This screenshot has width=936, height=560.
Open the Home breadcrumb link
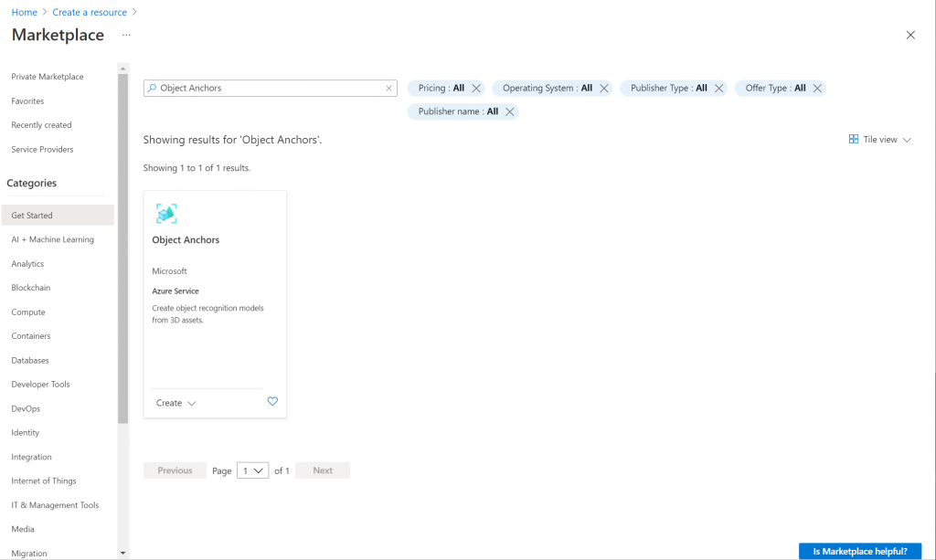pyautogui.click(x=24, y=12)
